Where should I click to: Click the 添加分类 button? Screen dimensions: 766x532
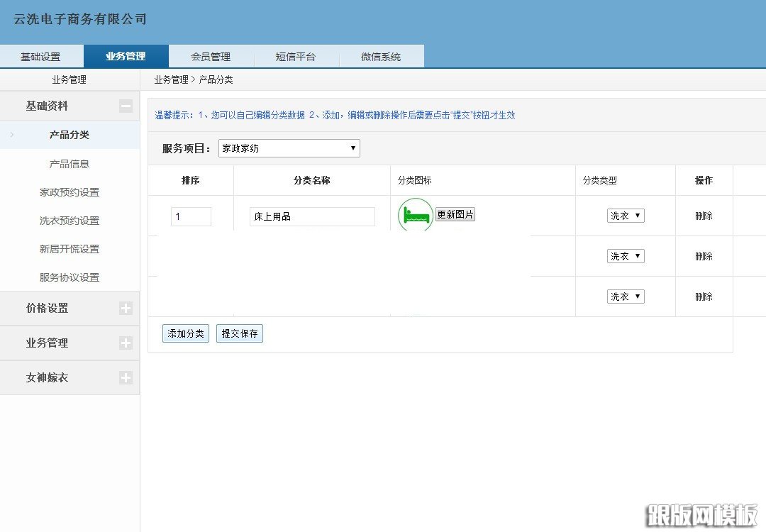[185, 333]
